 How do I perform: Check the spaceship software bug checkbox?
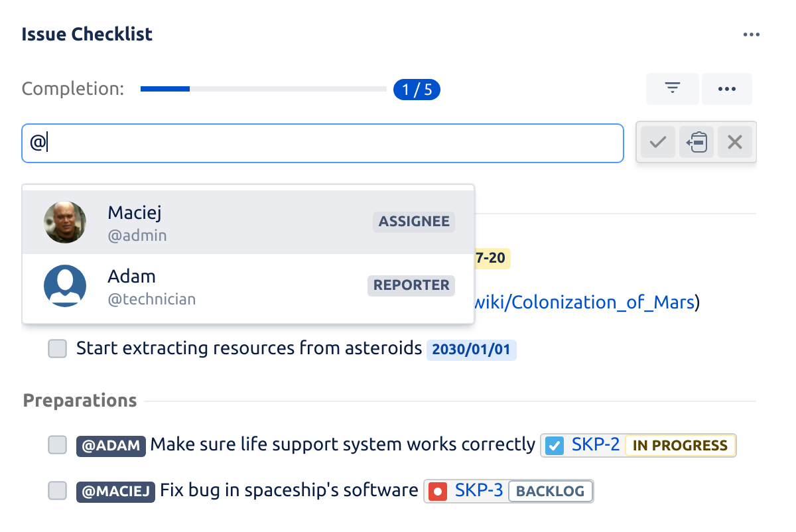click(x=58, y=491)
